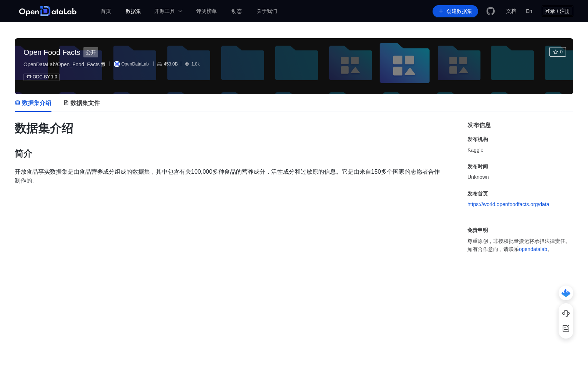Viewport: 588px width, 368px height.
Task: Open the GitHub icon link
Action: 491,11
